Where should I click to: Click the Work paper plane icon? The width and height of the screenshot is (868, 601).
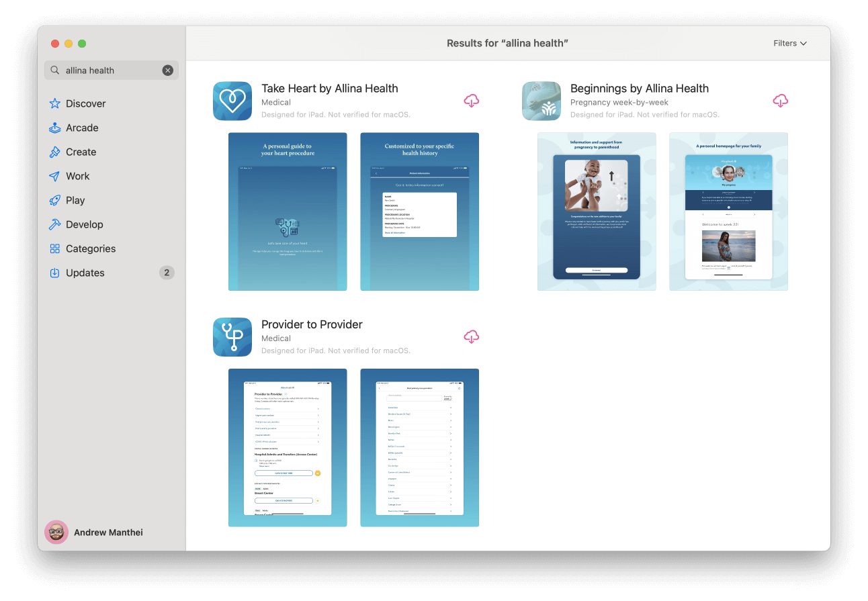pyautogui.click(x=55, y=176)
